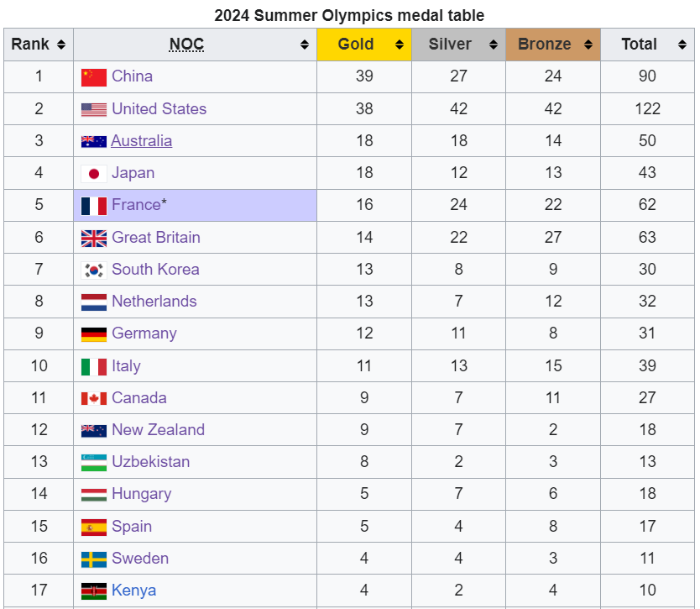This screenshot has height=609, width=700.
Task: Open the France team link
Action: point(136,205)
